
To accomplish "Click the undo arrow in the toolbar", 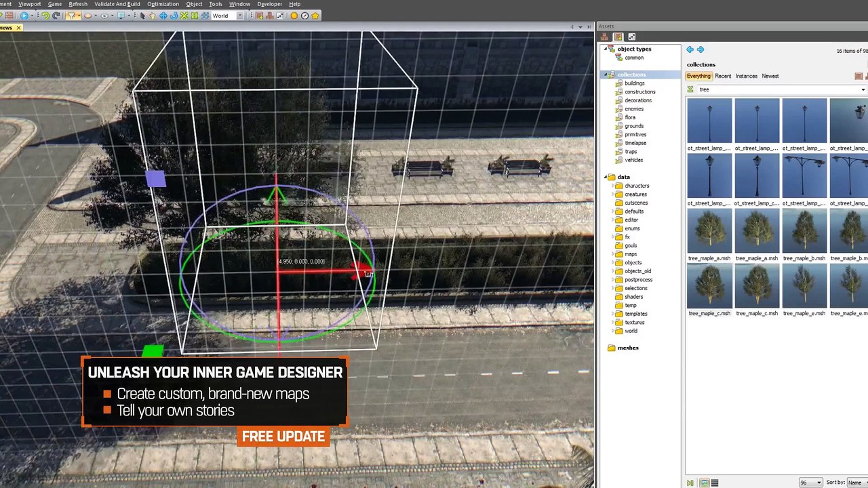I will point(45,16).
